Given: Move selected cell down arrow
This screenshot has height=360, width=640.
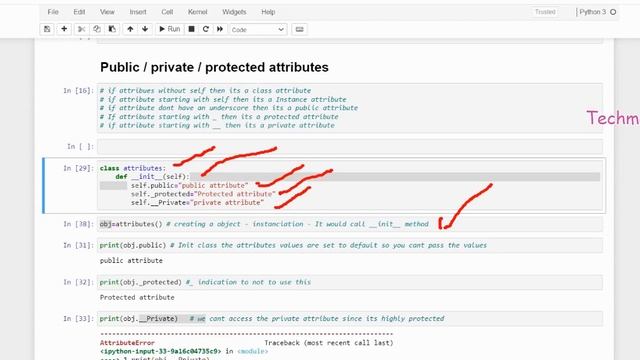Looking at the screenshot, I should (145, 29).
